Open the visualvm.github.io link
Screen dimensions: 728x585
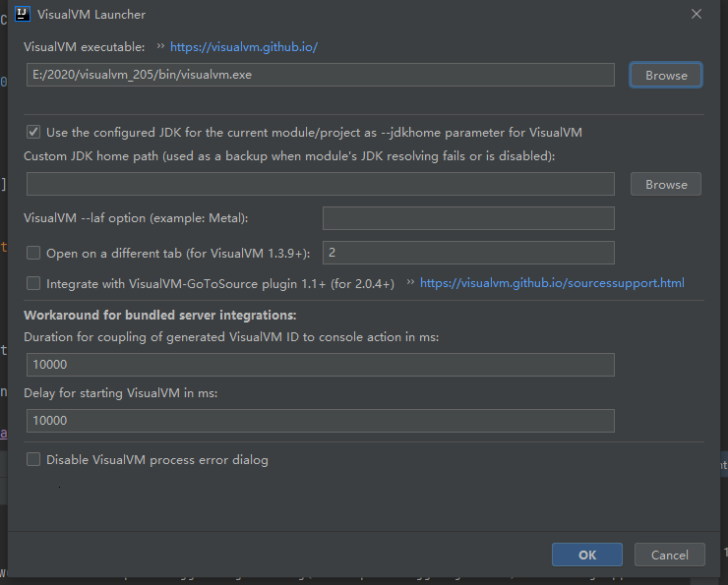click(244, 47)
